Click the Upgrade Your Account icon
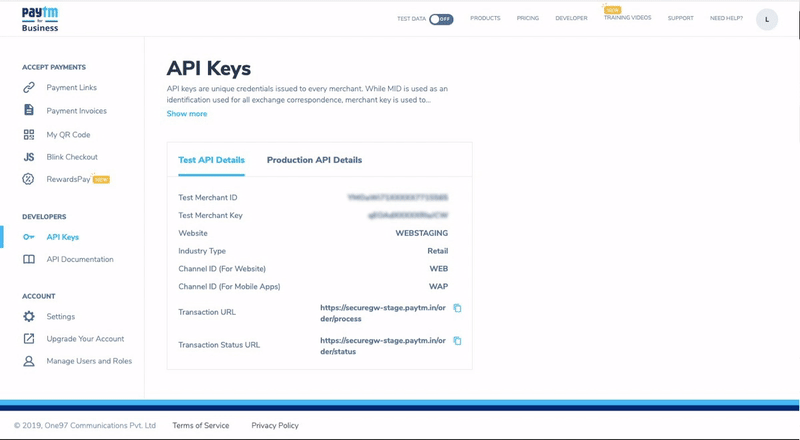 29,339
